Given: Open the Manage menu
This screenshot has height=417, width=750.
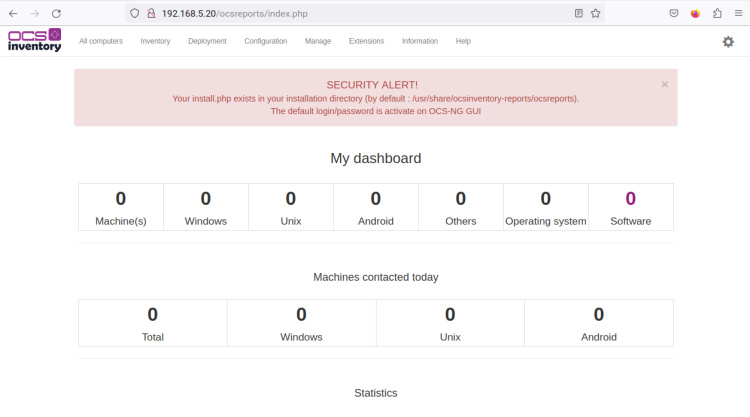Looking at the screenshot, I should pos(318,42).
